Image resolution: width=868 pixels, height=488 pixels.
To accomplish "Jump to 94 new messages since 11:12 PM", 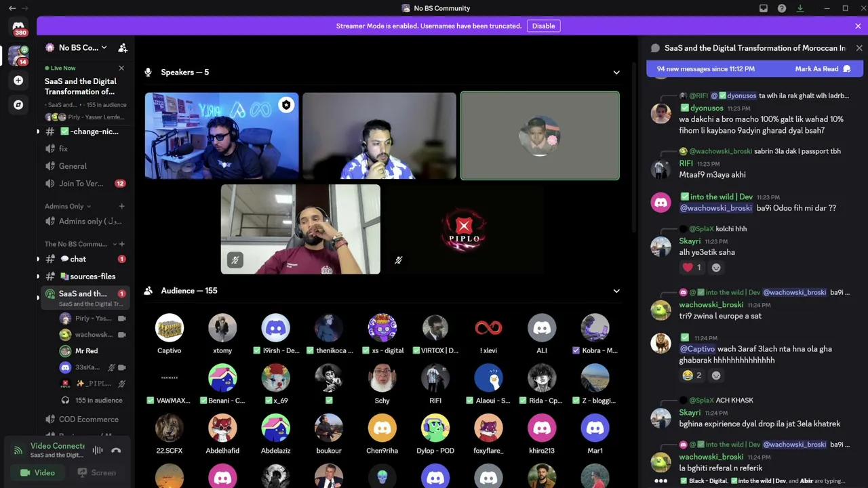I will coord(706,68).
